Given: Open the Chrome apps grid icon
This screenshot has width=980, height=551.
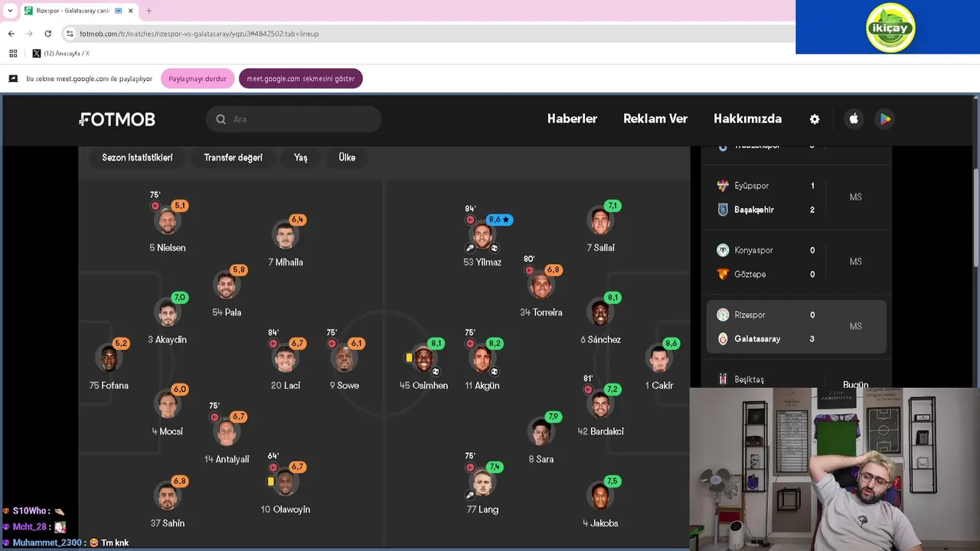Looking at the screenshot, I should pos(13,54).
